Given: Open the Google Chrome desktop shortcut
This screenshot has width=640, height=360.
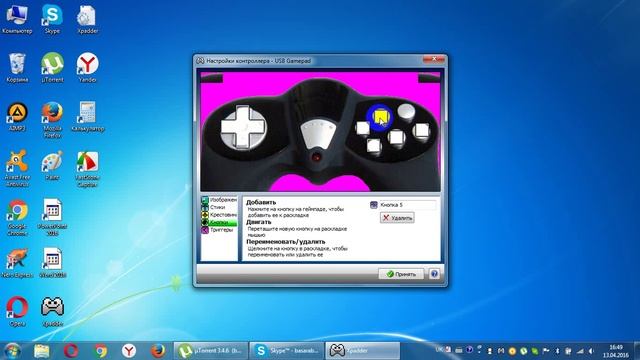Looking at the screenshot, I should (x=17, y=218).
